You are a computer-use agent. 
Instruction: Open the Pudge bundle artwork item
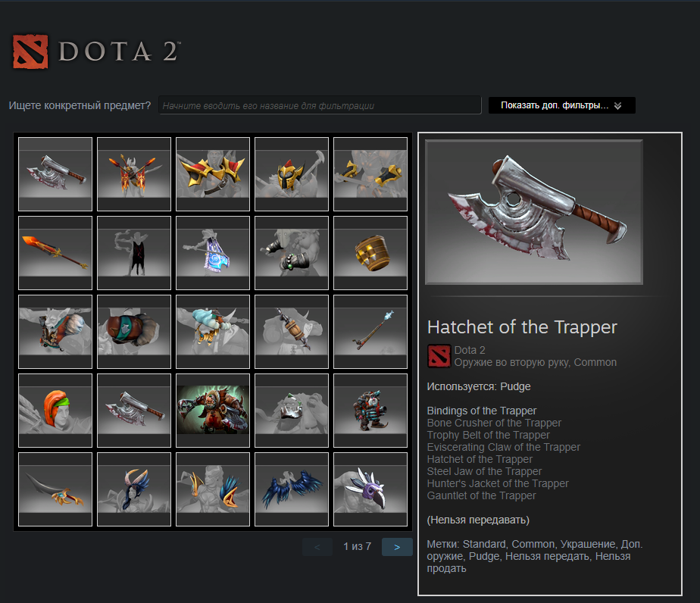click(213, 410)
